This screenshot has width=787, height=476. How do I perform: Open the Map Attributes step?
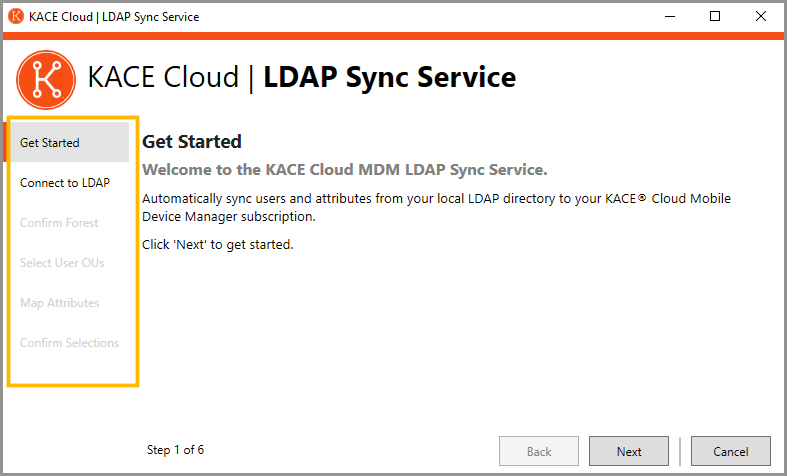[60, 303]
